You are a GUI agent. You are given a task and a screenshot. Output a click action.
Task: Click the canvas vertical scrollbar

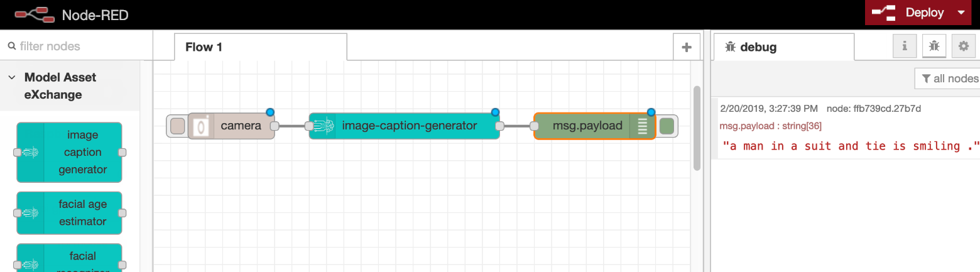[x=696, y=128]
